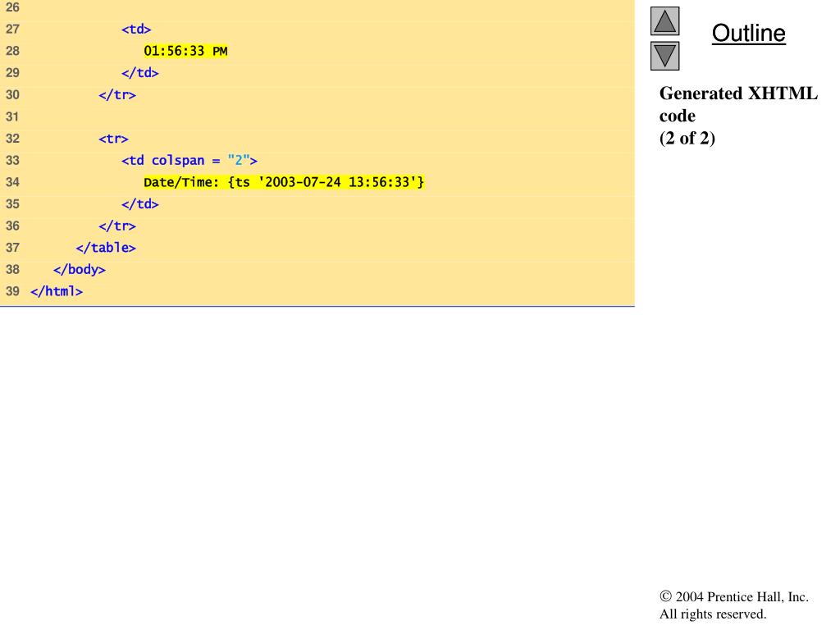This screenshot has height=630, width=840.
Task: Click the </td> tag on line 35
Action: click(x=139, y=204)
